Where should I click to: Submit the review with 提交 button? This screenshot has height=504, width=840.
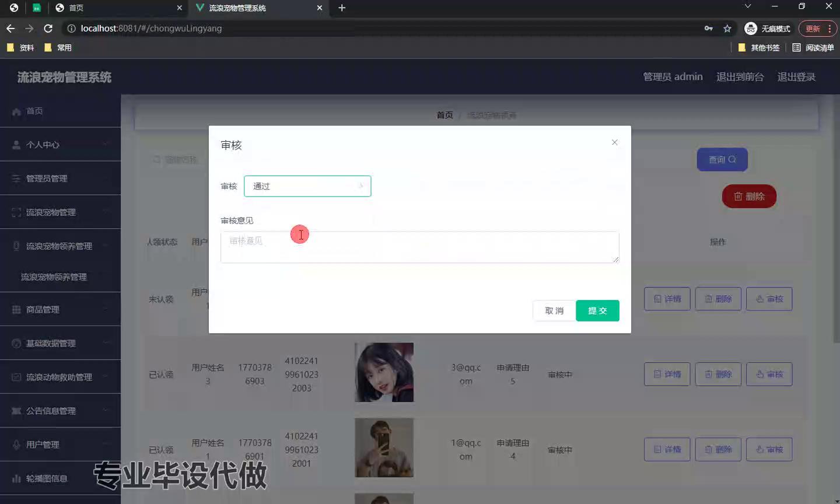(597, 311)
